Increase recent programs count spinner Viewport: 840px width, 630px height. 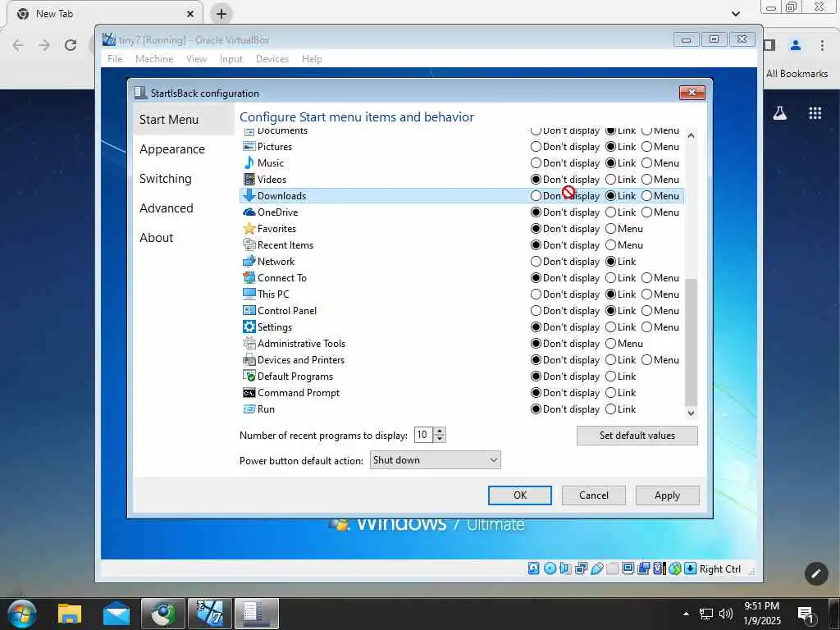pos(440,431)
